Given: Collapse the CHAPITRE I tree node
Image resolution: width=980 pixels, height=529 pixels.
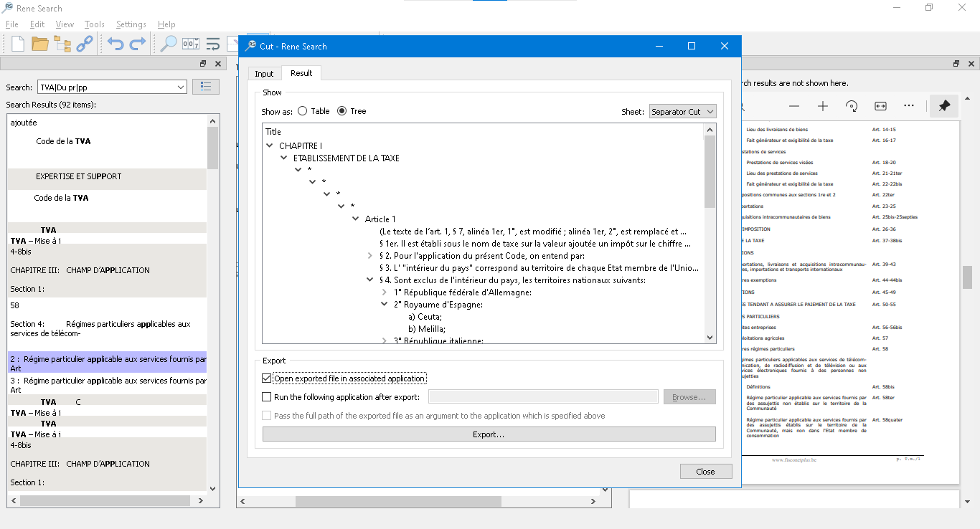Looking at the screenshot, I should (270, 146).
